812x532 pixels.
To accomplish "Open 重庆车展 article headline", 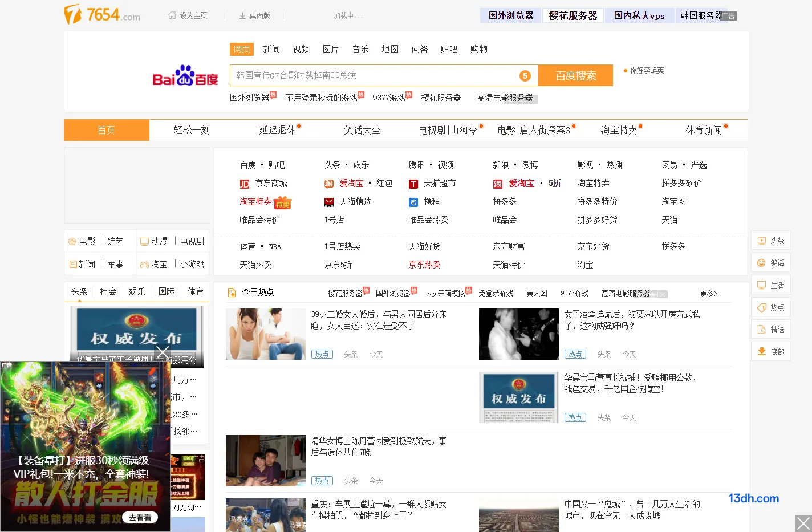I will [x=379, y=510].
